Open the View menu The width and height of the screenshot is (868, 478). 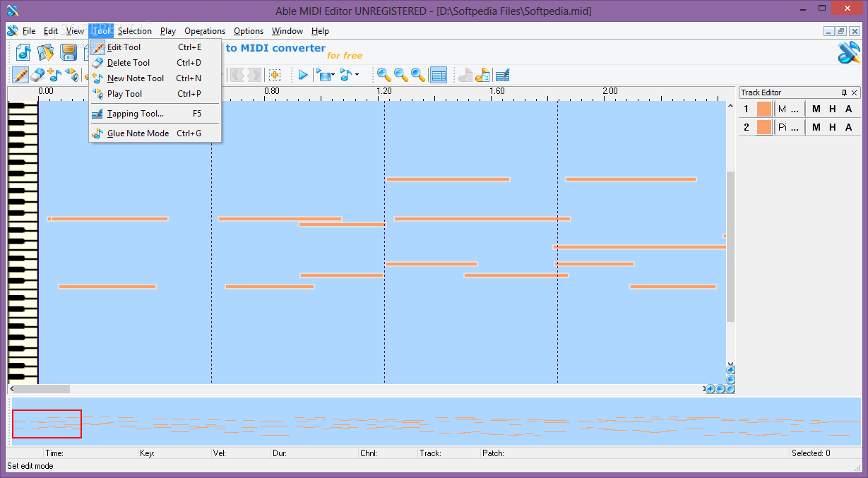[75, 31]
